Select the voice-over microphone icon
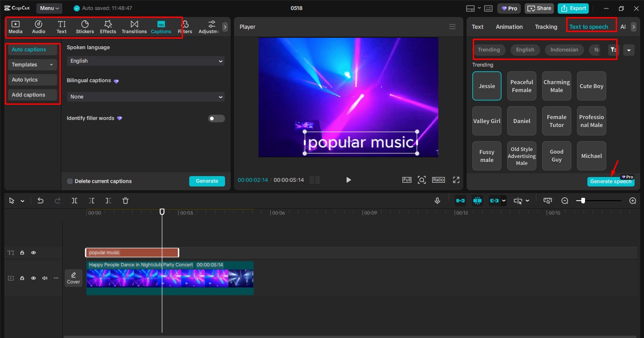 (437, 201)
